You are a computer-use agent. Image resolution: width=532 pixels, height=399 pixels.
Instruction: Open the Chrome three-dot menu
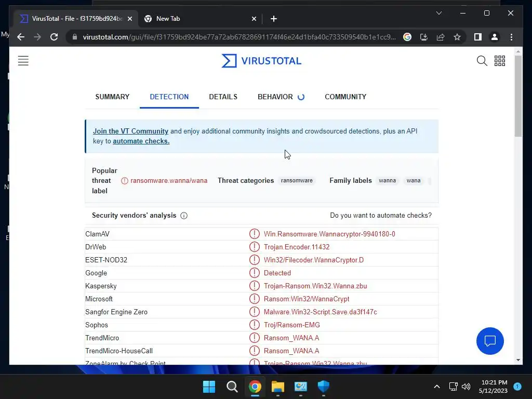point(511,37)
